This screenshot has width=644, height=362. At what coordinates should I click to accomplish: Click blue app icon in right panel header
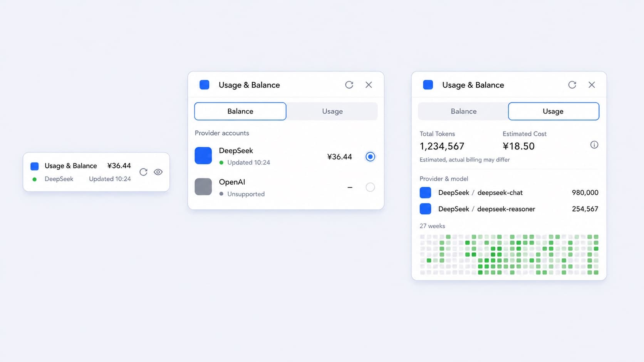428,85
